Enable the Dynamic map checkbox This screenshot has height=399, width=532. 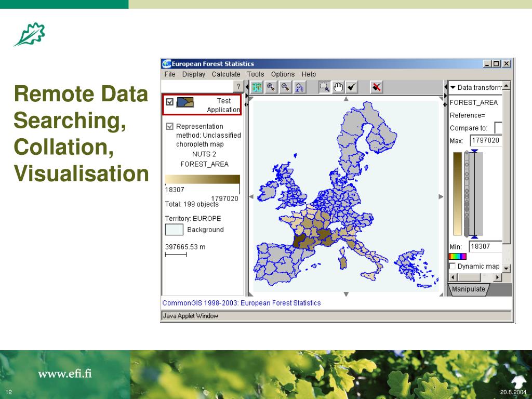(x=453, y=266)
